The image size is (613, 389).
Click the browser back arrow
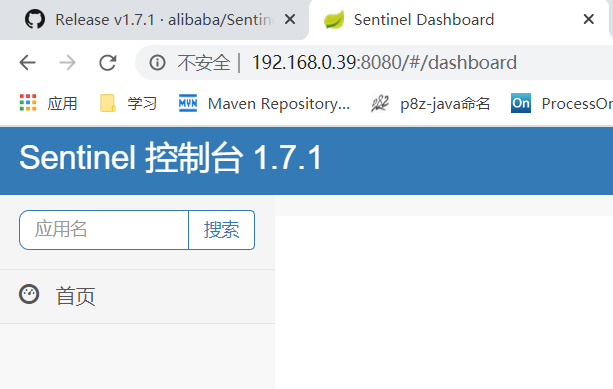pos(27,63)
